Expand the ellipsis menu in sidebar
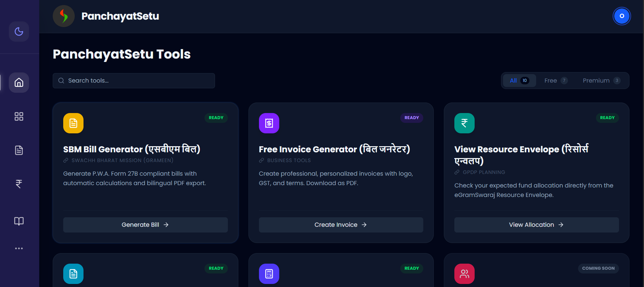Image resolution: width=644 pixels, height=287 pixels. [19, 248]
